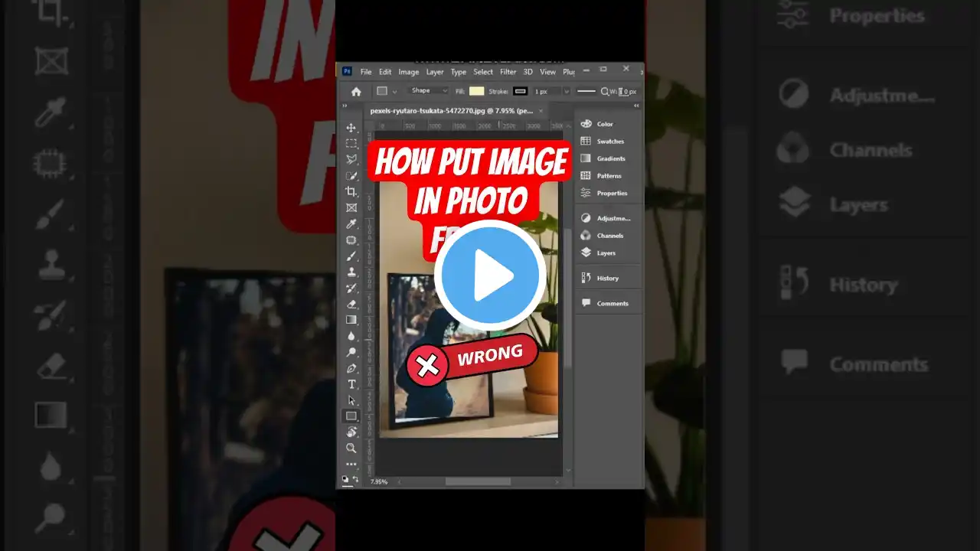
Task: Select the Zoom magnifier tool in toolbar
Action: click(351, 448)
